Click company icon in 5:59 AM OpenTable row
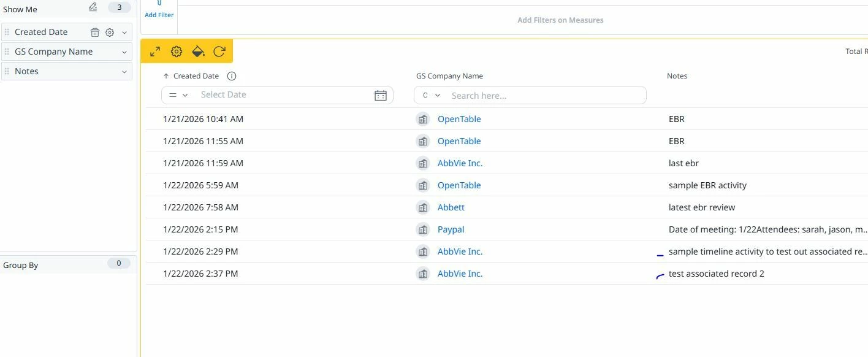The width and height of the screenshot is (868, 357). [x=422, y=185]
